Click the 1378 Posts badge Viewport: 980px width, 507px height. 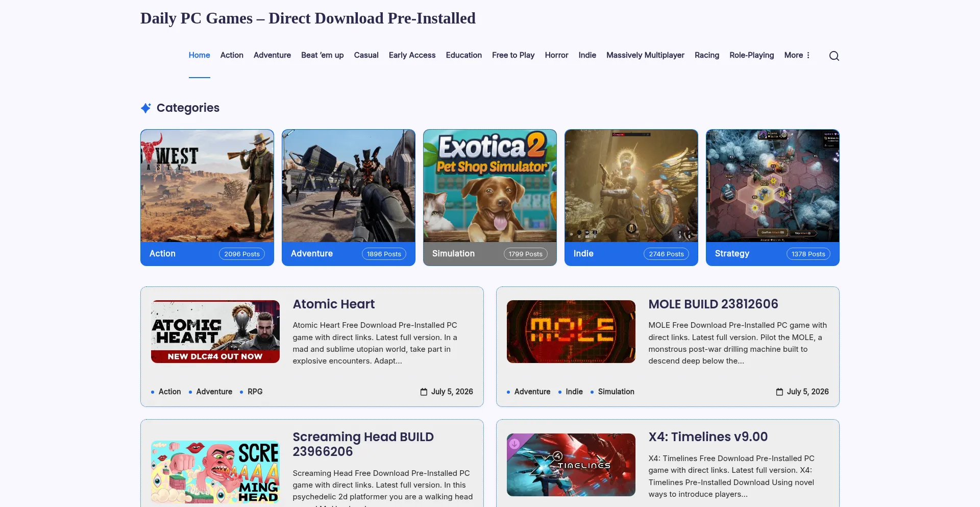tap(808, 254)
